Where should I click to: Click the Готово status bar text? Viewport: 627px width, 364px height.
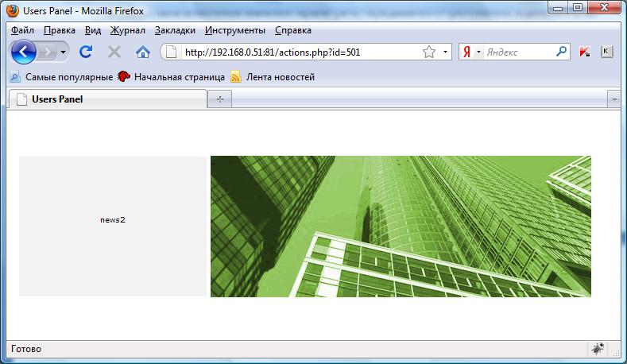(26, 349)
